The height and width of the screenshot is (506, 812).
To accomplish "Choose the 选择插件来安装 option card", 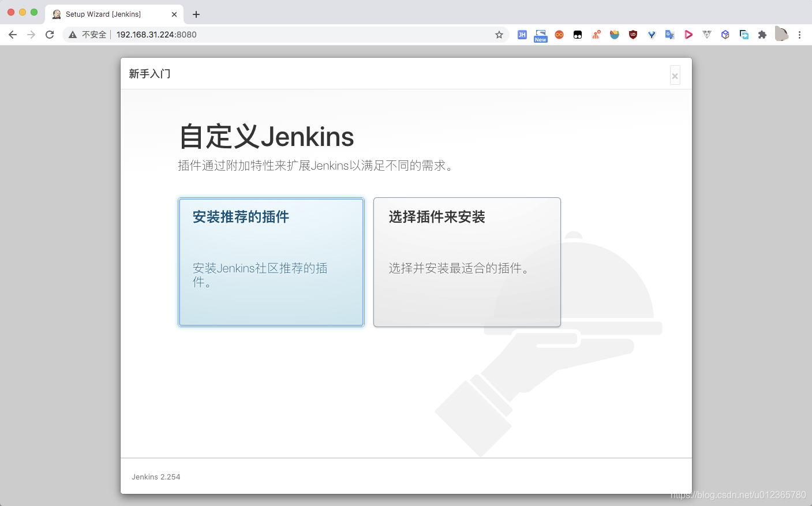I will [x=467, y=262].
